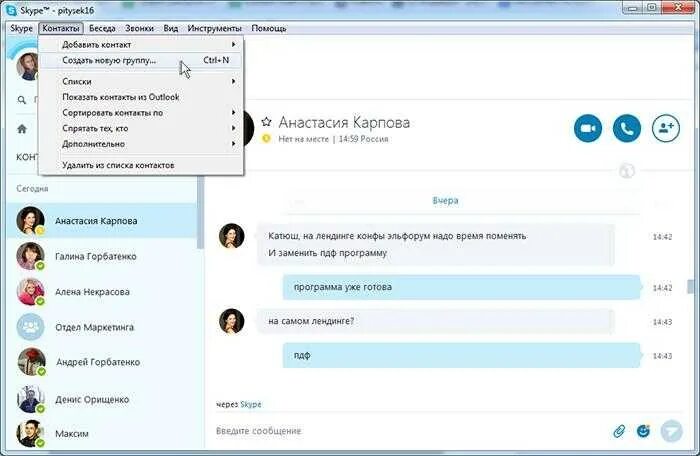Expand the Списки submenu
The width and height of the screenshot is (700, 456).
[x=141, y=82]
